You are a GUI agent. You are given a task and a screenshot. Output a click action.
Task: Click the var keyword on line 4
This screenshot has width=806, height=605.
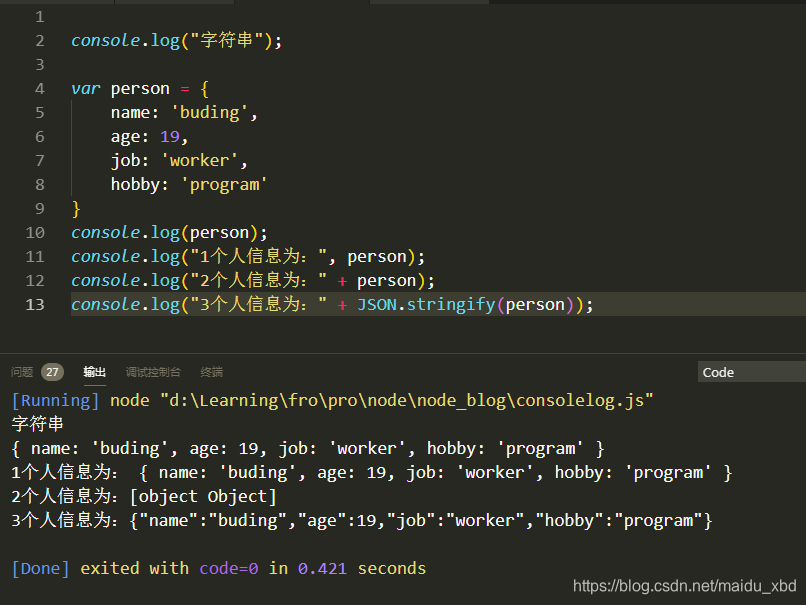click(85, 88)
